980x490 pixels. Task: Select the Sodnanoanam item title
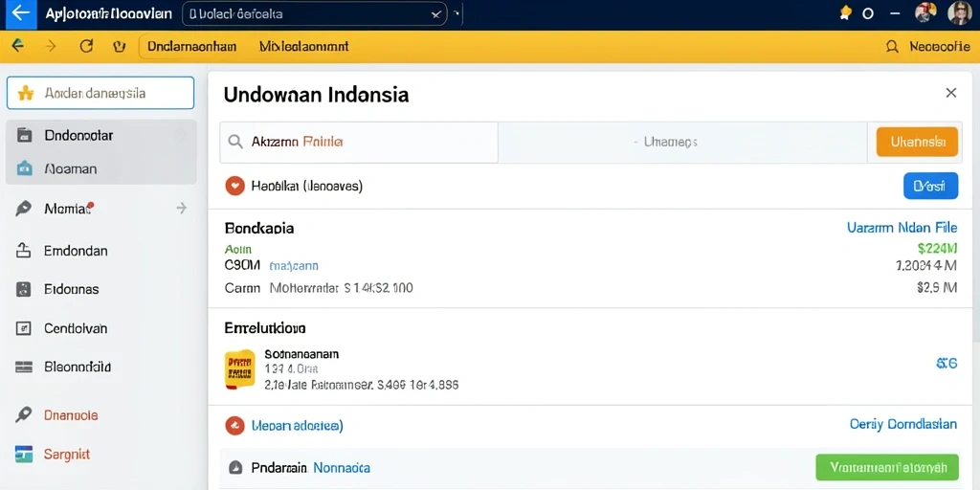click(301, 354)
